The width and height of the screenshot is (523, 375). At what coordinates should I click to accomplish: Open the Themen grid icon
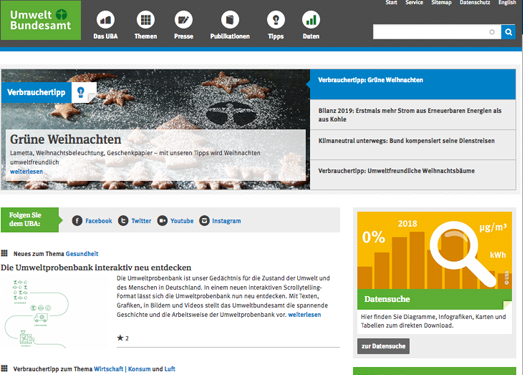[145, 20]
